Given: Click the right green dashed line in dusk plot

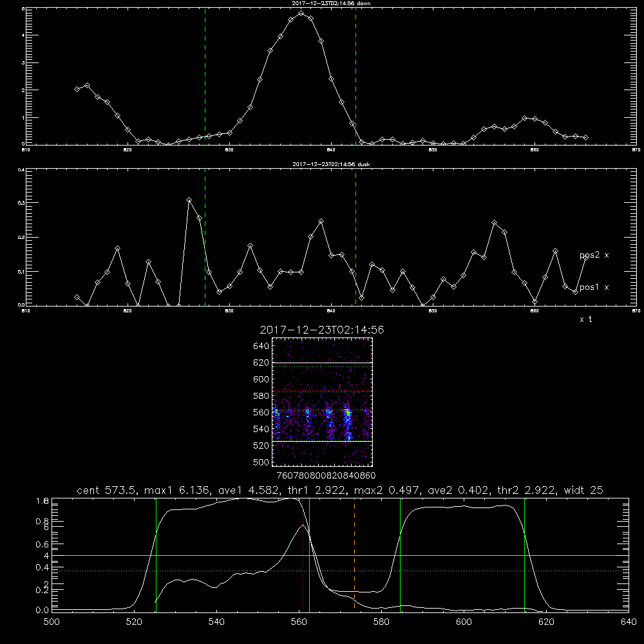Looking at the screenshot, I should tap(355, 237).
